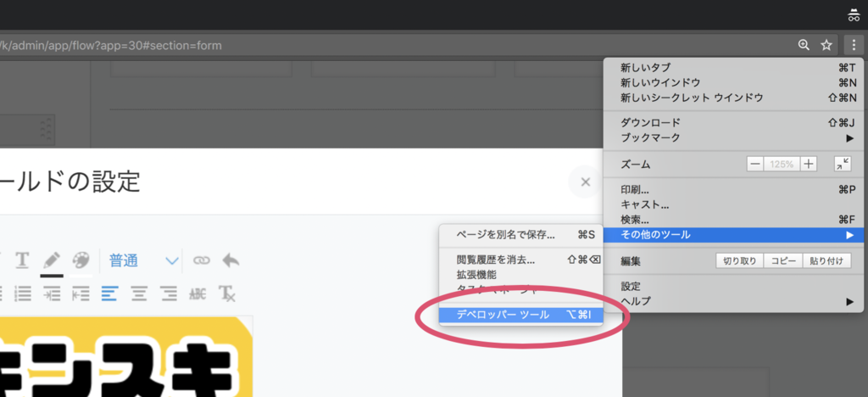
Task: Open the 普通 font size dropdown
Action: [144, 260]
